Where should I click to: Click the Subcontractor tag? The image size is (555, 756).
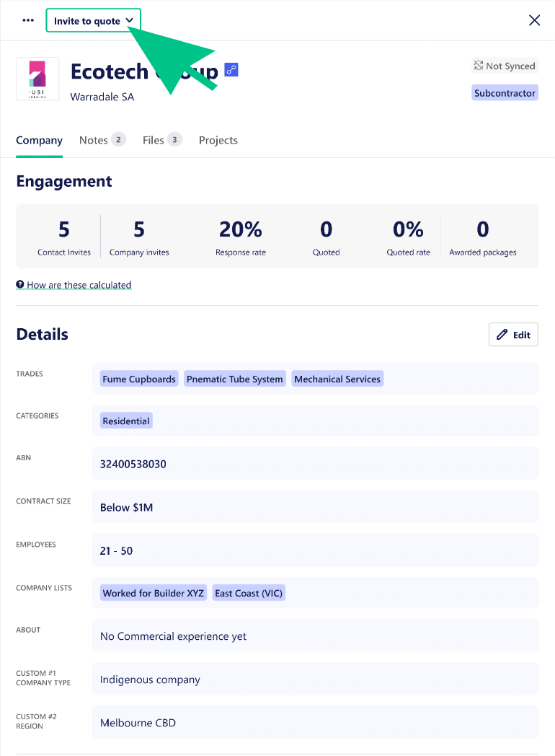tap(505, 93)
